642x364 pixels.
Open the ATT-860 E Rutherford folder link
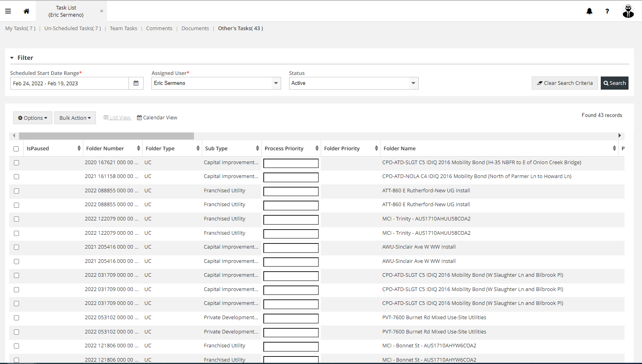click(x=426, y=190)
